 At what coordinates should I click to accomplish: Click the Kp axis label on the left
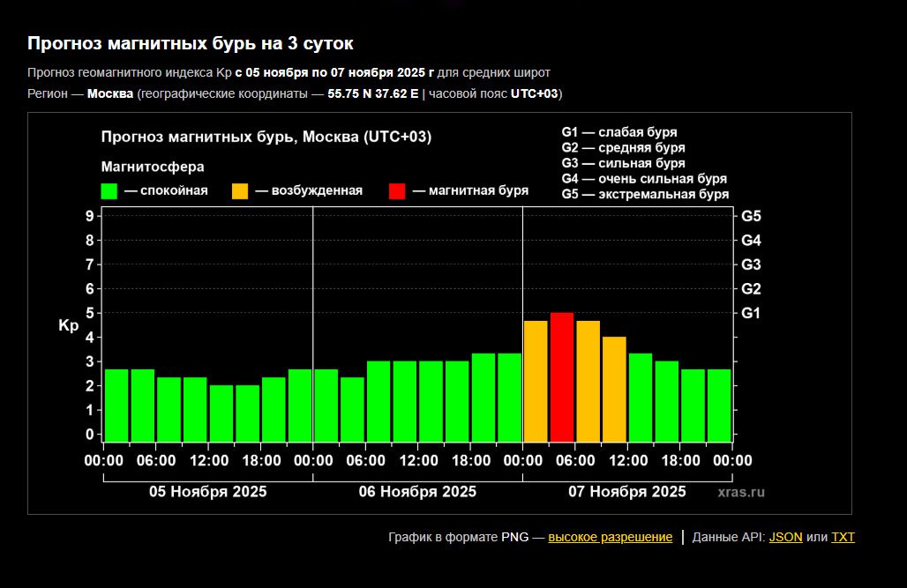[69, 326]
